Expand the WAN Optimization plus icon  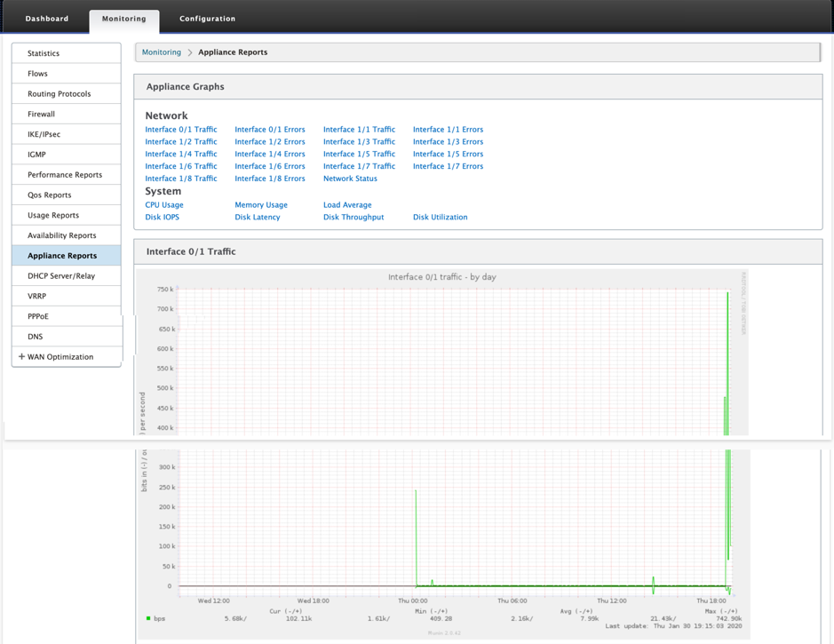pyautogui.click(x=22, y=356)
